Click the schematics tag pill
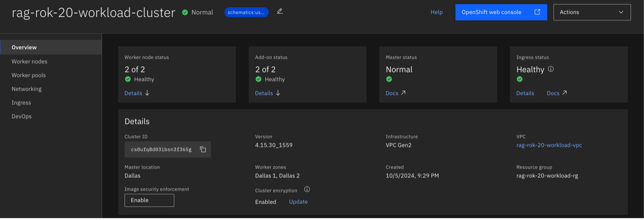Viewport: 644px width, 220px height. pos(246,12)
